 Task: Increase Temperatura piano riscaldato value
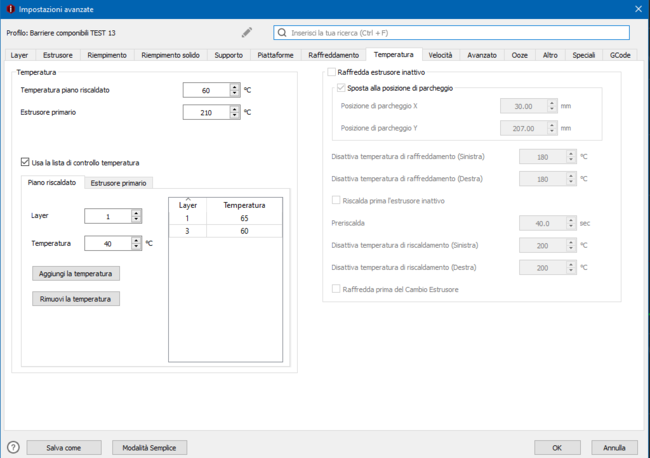pyautogui.click(x=235, y=87)
